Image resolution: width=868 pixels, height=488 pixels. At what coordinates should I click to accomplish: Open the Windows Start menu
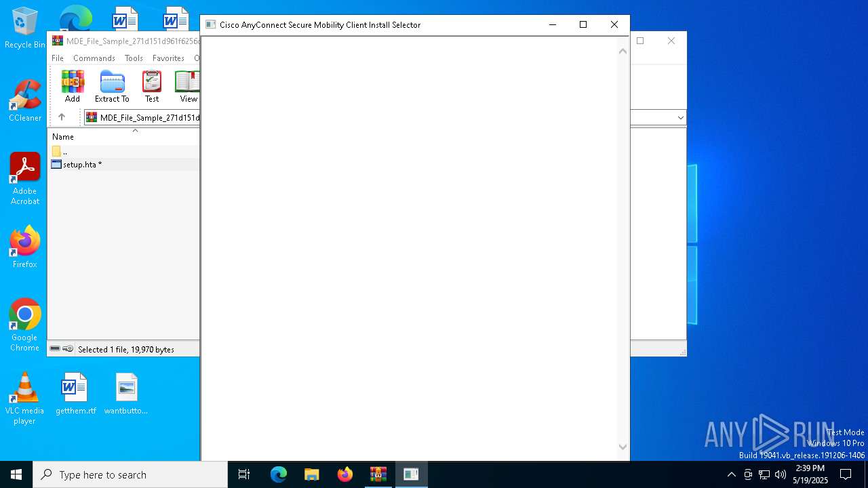click(x=16, y=474)
